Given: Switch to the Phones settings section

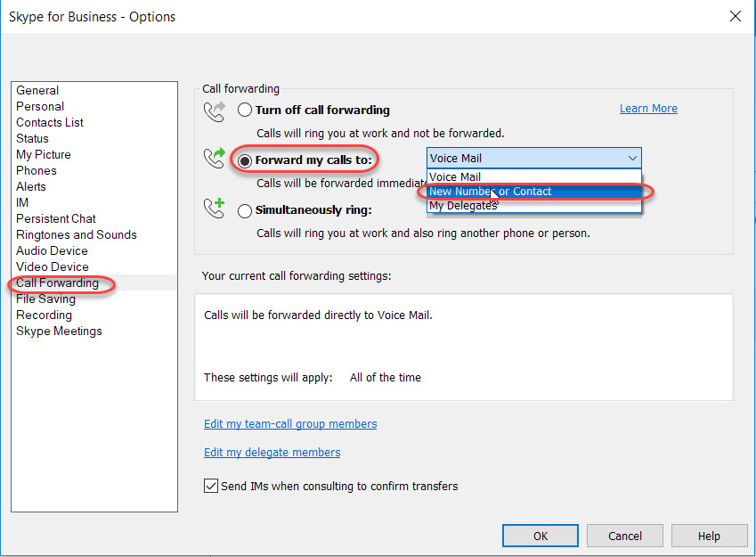Looking at the screenshot, I should [x=37, y=170].
